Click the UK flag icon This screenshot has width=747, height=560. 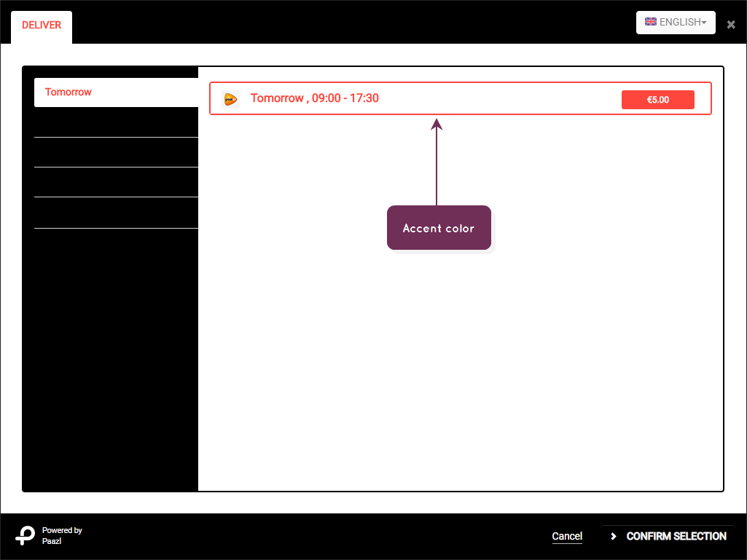click(x=651, y=22)
